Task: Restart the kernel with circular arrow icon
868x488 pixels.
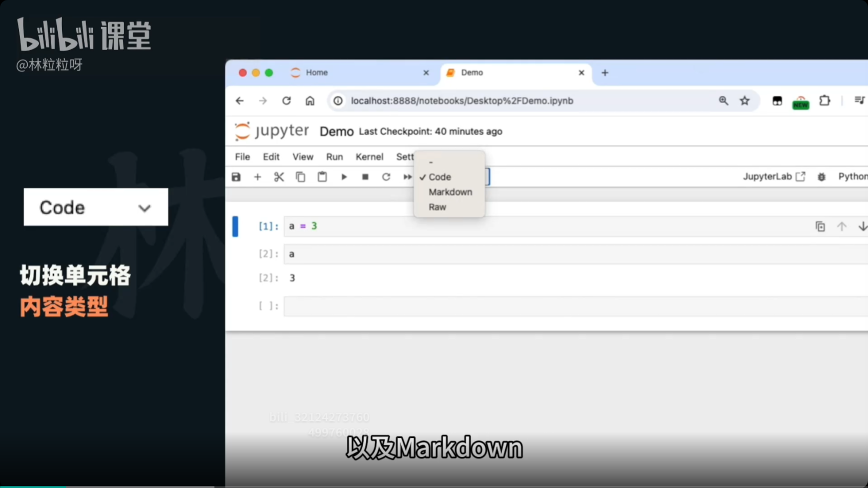Action: pyautogui.click(x=386, y=177)
